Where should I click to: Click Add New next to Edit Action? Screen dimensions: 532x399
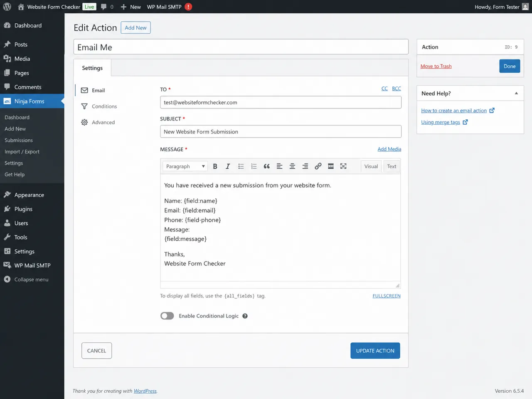135,28
